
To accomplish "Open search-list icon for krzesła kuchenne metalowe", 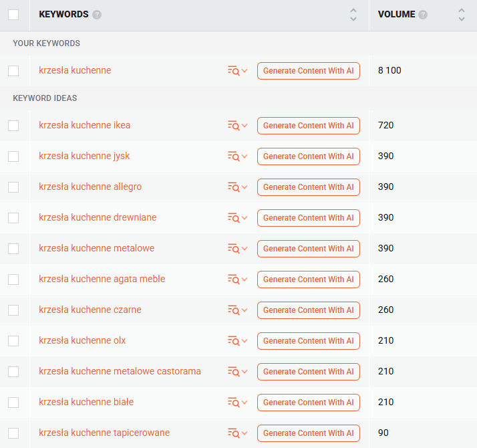I will coord(237,249).
